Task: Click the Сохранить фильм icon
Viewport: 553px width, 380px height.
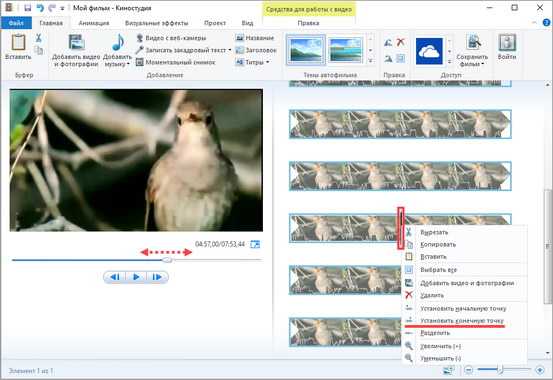Action: click(473, 42)
